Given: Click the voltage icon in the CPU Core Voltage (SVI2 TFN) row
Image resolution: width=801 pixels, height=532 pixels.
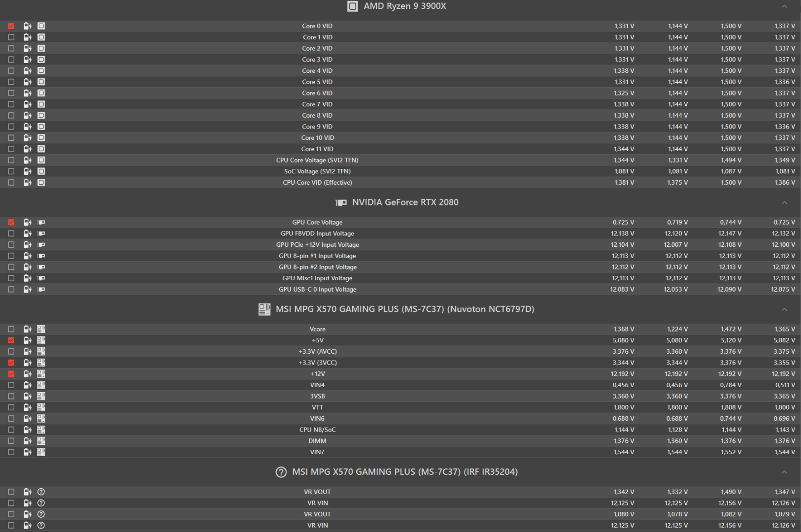Looking at the screenshot, I should point(28,160).
